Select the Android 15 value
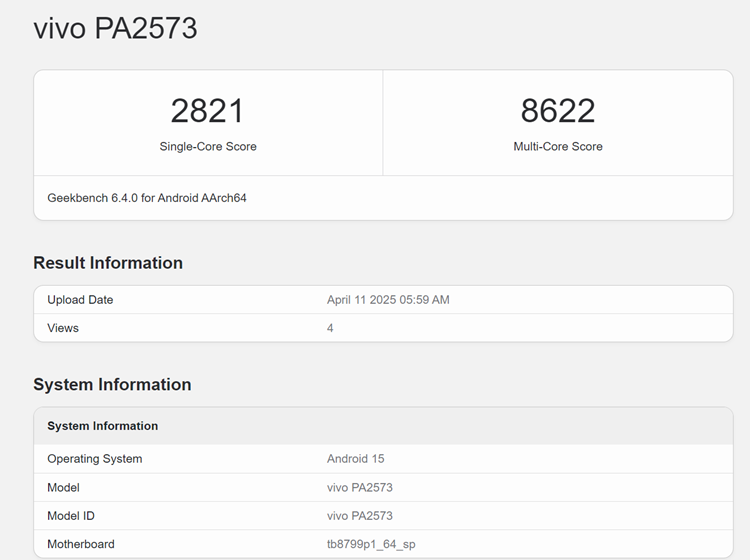Image resolution: width=750 pixels, height=560 pixels. [x=355, y=459]
